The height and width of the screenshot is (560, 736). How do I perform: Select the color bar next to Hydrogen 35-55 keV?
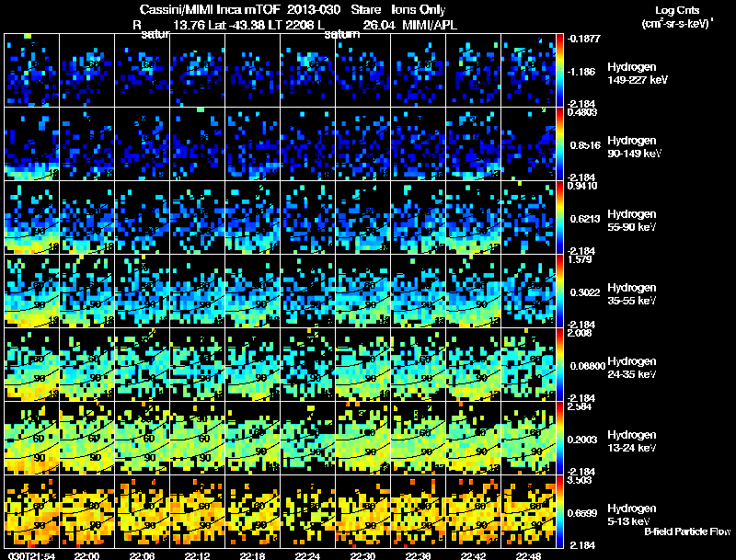(559, 291)
